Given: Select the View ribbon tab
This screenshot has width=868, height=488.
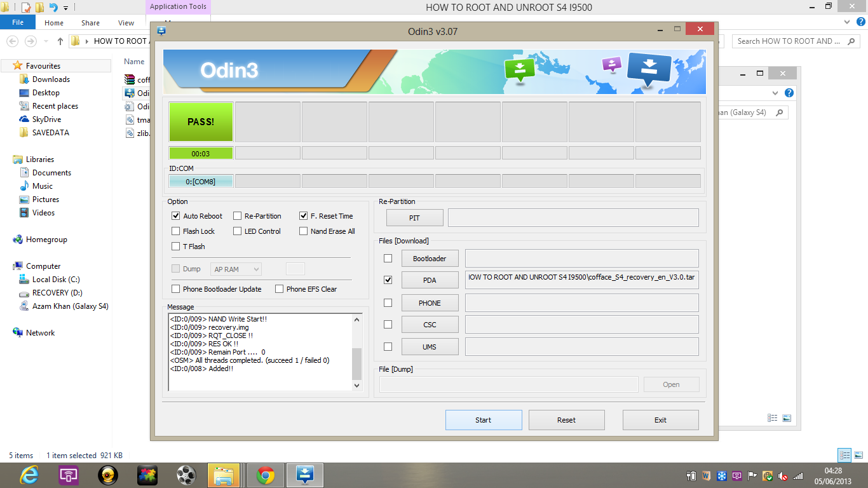Looking at the screenshot, I should pos(126,23).
